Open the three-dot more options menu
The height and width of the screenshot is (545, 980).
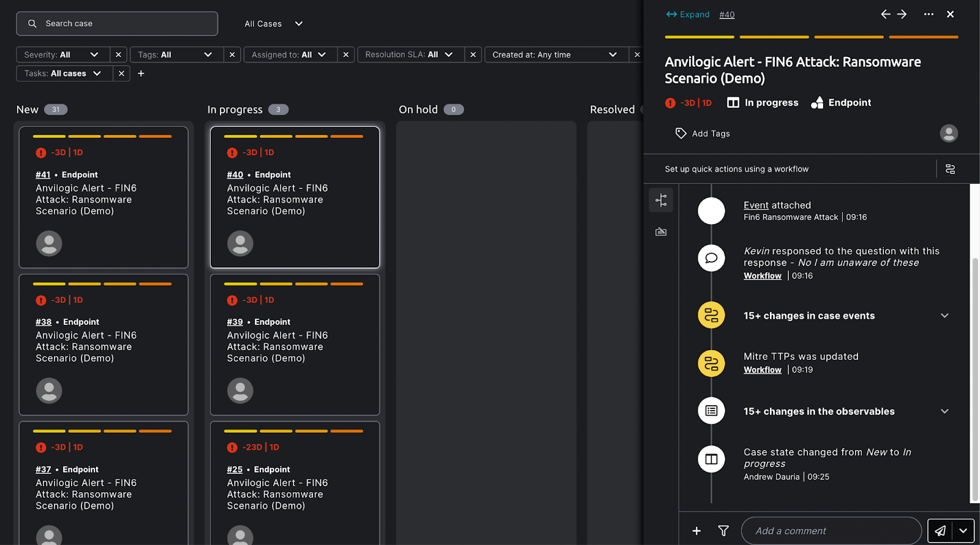(929, 14)
